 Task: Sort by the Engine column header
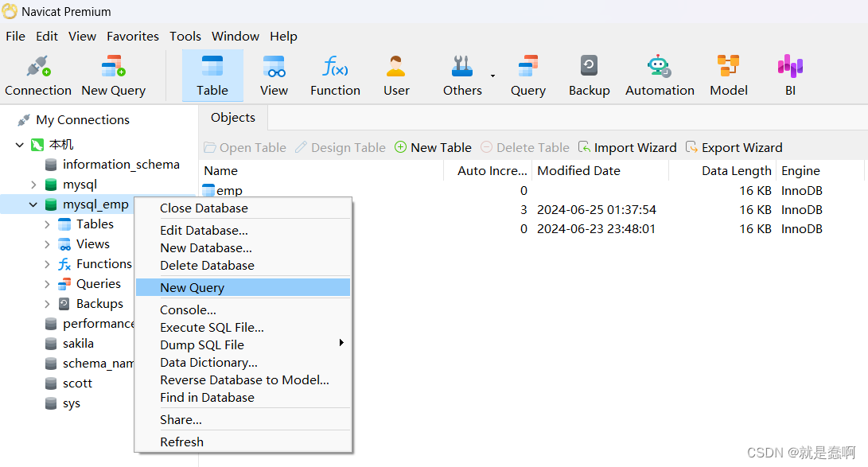click(x=819, y=171)
